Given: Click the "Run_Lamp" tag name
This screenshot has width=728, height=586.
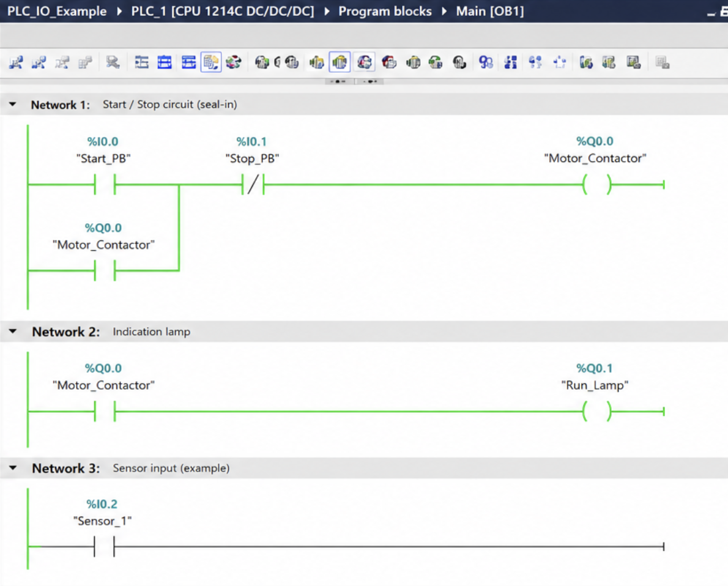Looking at the screenshot, I should [595, 385].
